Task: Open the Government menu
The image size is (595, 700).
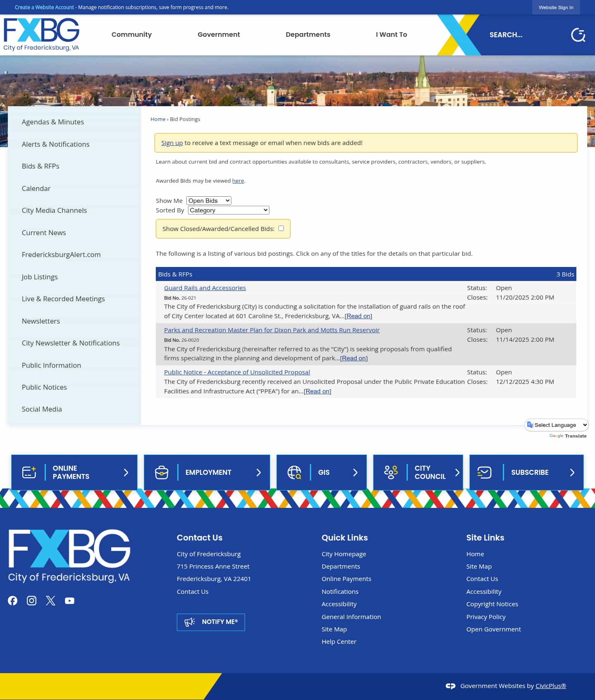Action: tap(219, 35)
